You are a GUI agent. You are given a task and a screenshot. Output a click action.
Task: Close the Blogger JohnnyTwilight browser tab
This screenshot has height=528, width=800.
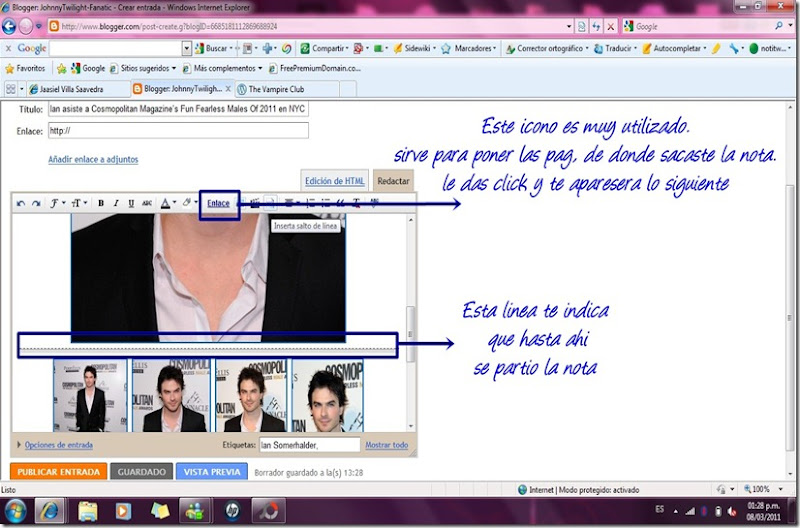click(228, 89)
